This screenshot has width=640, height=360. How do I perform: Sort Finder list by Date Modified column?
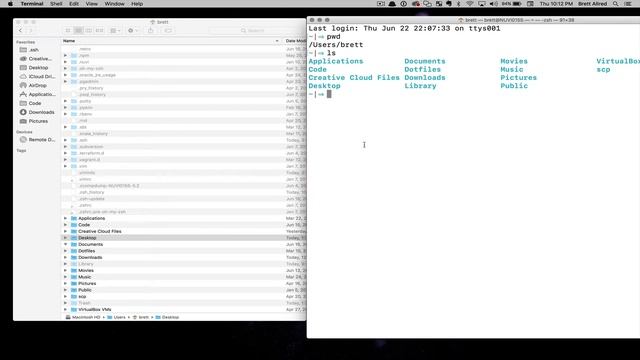point(295,41)
